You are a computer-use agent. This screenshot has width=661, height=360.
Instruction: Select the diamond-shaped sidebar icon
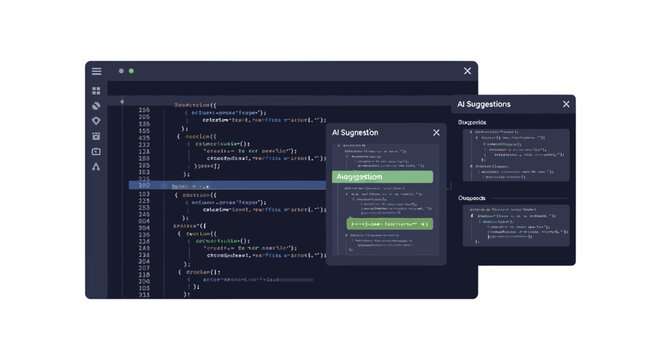(96, 121)
